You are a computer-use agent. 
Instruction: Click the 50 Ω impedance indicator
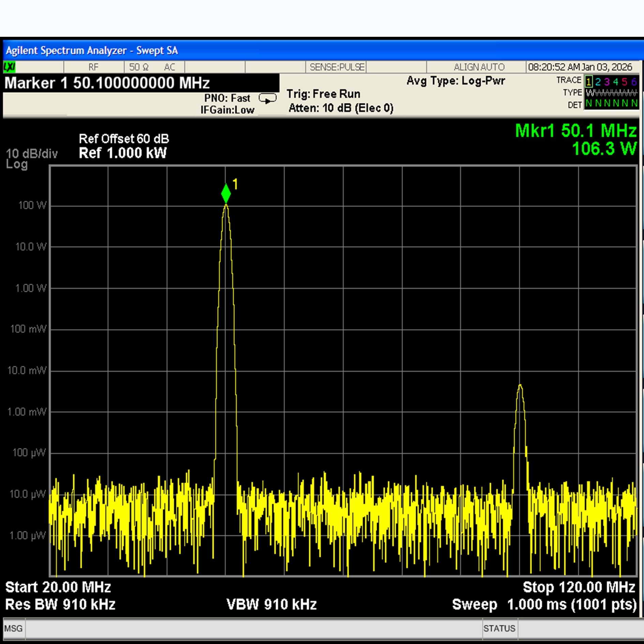click(x=139, y=67)
